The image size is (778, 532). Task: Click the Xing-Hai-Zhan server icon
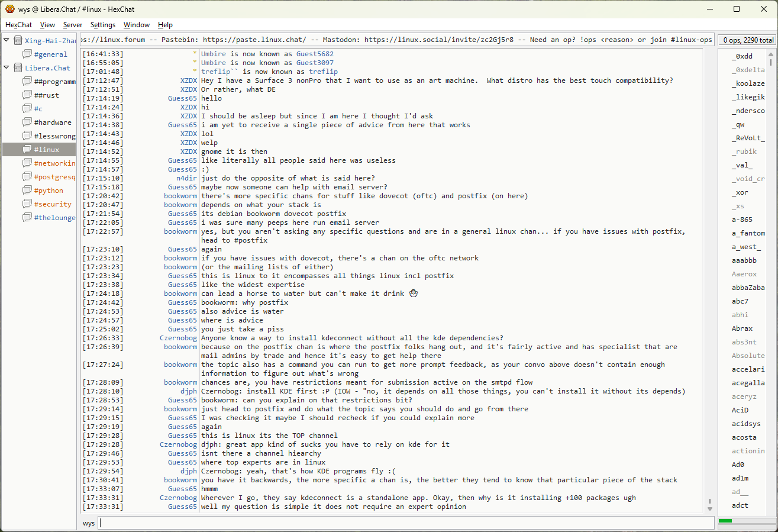[18, 41]
